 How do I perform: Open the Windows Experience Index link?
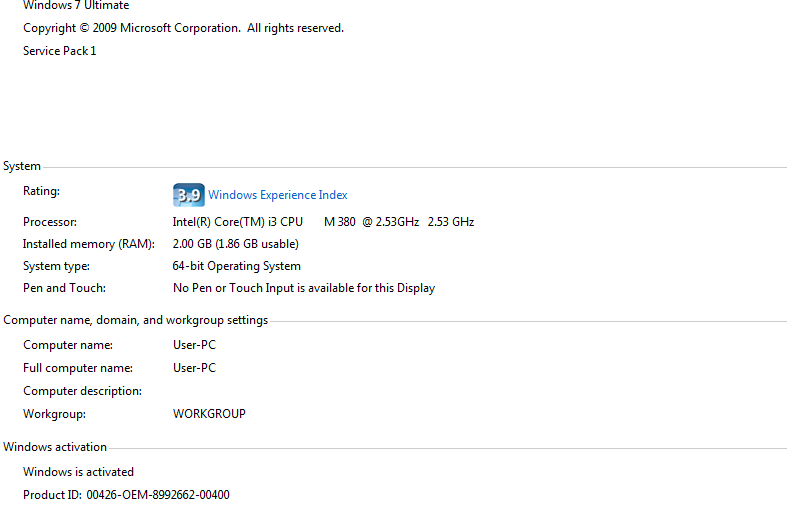(278, 195)
